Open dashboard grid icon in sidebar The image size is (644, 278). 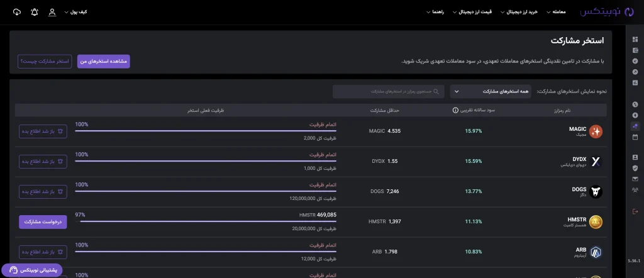(635, 40)
